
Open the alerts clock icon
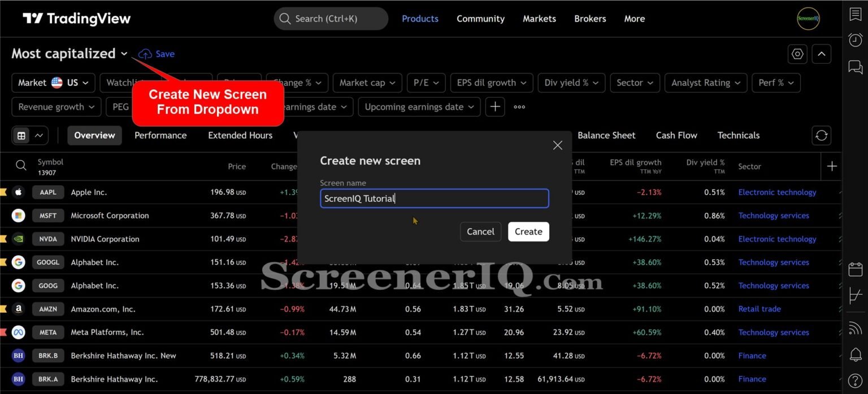point(856,40)
